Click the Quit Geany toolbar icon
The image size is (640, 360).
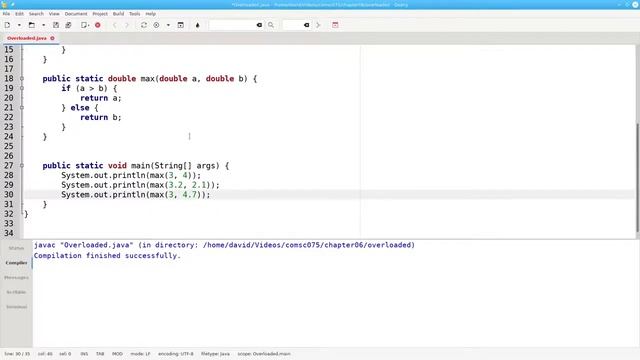(335, 25)
